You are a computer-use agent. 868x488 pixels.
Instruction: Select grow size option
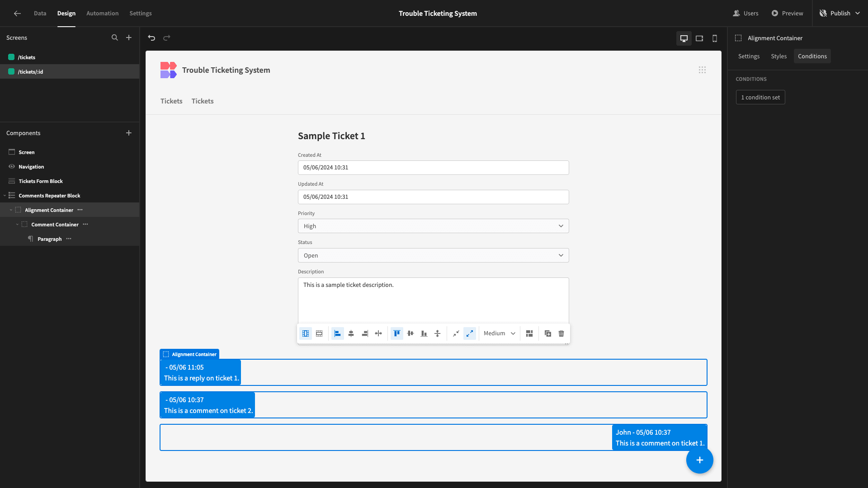470,333
